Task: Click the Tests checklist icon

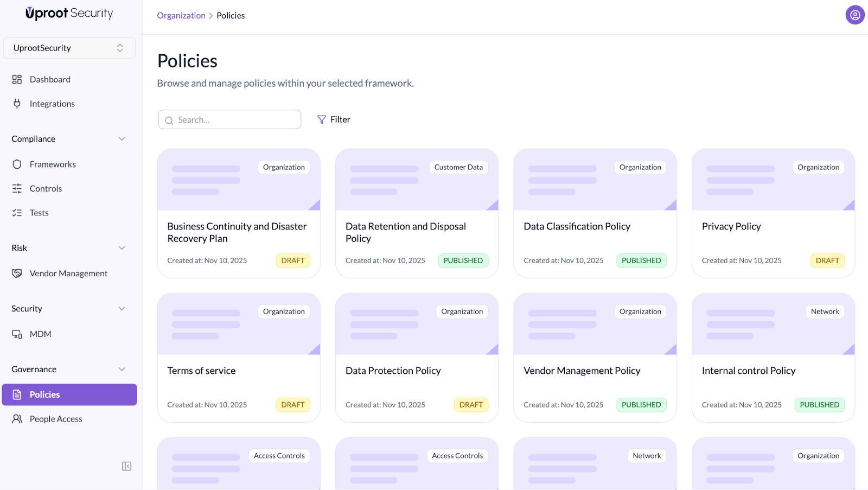Action: coord(17,213)
